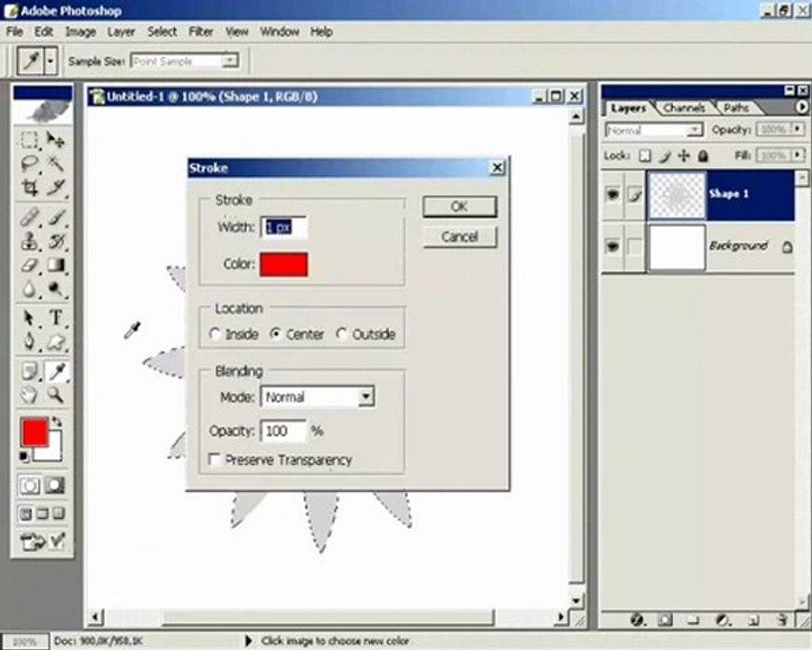Open Sample Size dropdown in options bar
The width and height of the screenshot is (812, 650).
pos(228,61)
